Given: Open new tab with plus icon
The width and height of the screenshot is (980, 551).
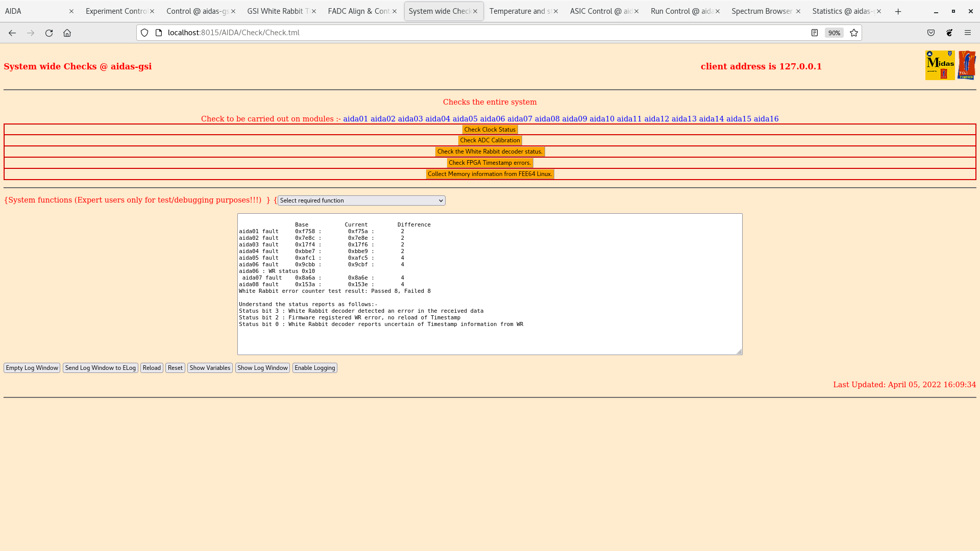Looking at the screenshot, I should point(898,11).
